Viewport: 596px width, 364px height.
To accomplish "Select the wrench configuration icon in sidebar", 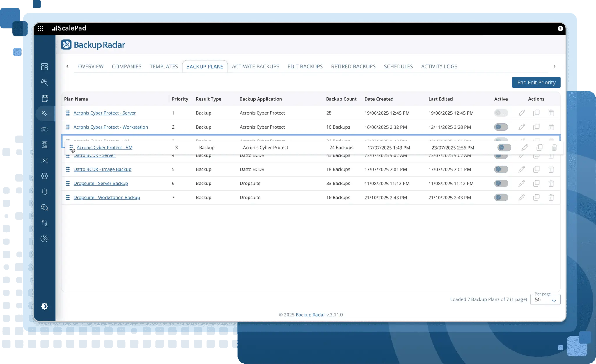I will tap(45, 113).
